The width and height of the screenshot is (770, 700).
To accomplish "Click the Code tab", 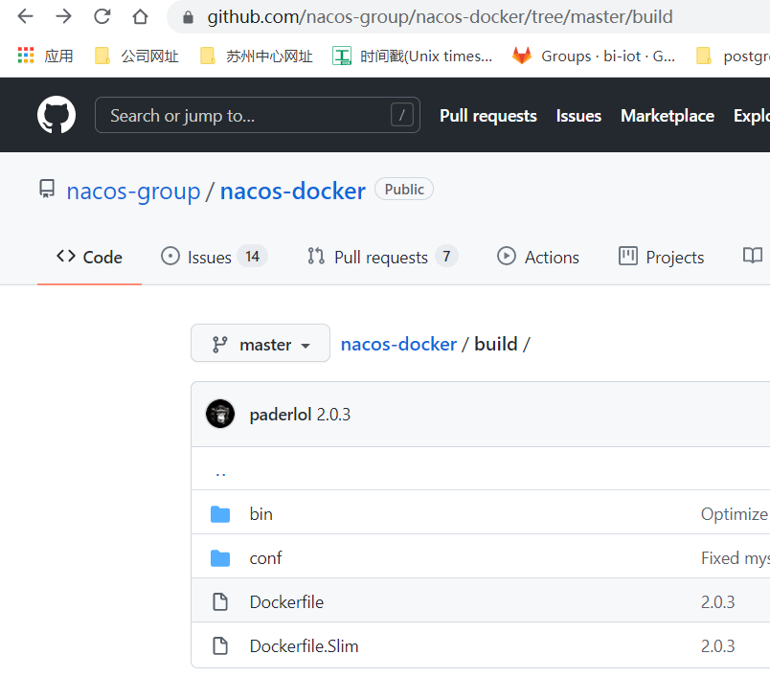I will pos(88,257).
